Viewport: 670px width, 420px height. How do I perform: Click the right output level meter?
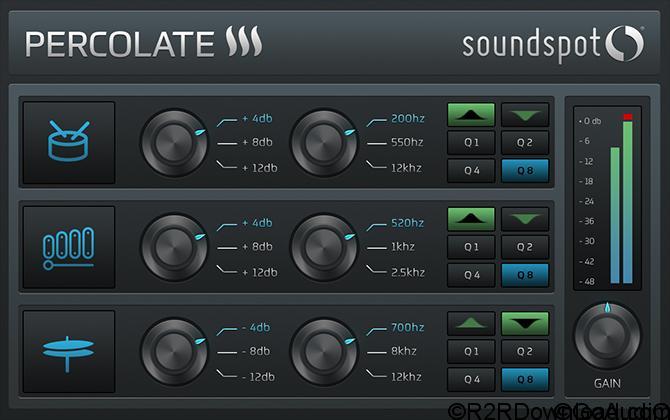[x=628, y=203]
